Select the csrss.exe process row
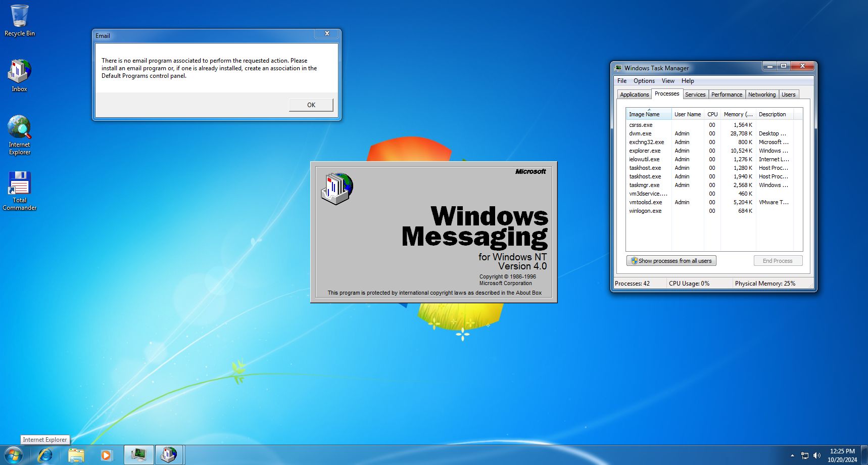Viewport: 868px width, 465px height. pos(710,125)
